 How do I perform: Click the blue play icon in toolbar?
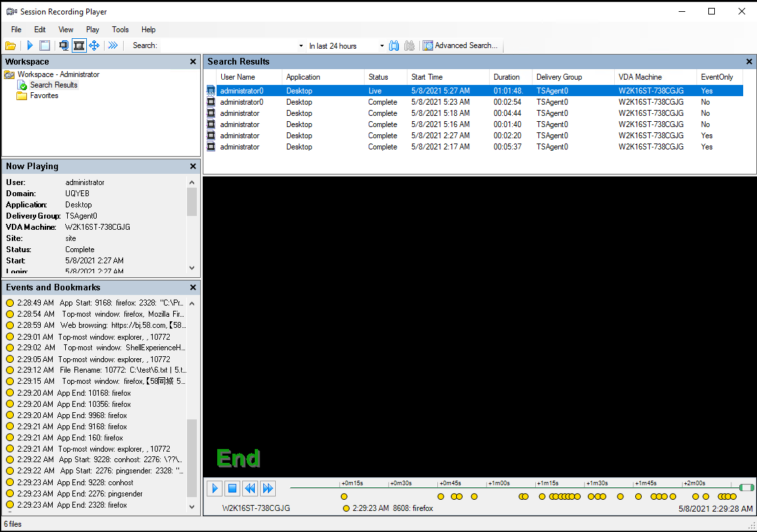click(30, 45)
